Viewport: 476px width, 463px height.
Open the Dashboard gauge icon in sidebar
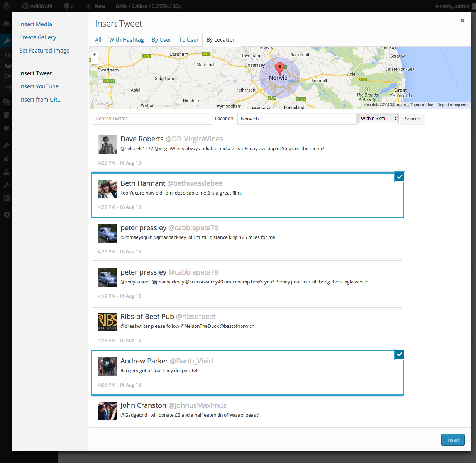[x=7, y=24]
